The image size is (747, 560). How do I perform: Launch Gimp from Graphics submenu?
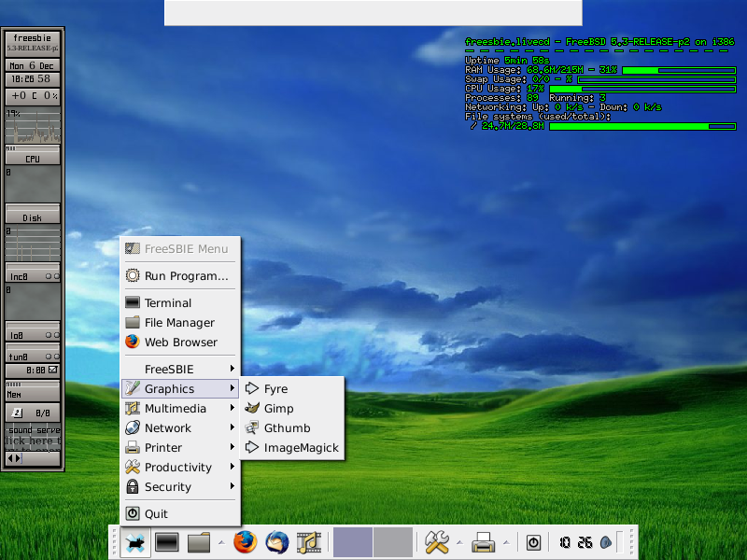(x=292, y=408)
